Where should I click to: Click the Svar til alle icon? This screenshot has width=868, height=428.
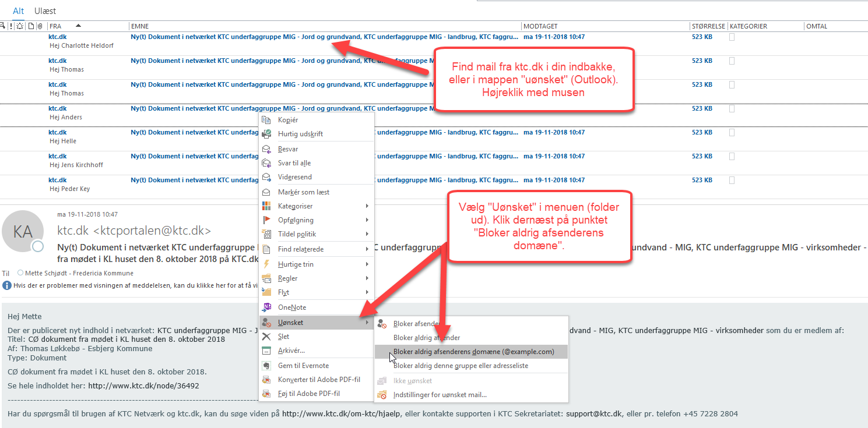pos(266,163)
